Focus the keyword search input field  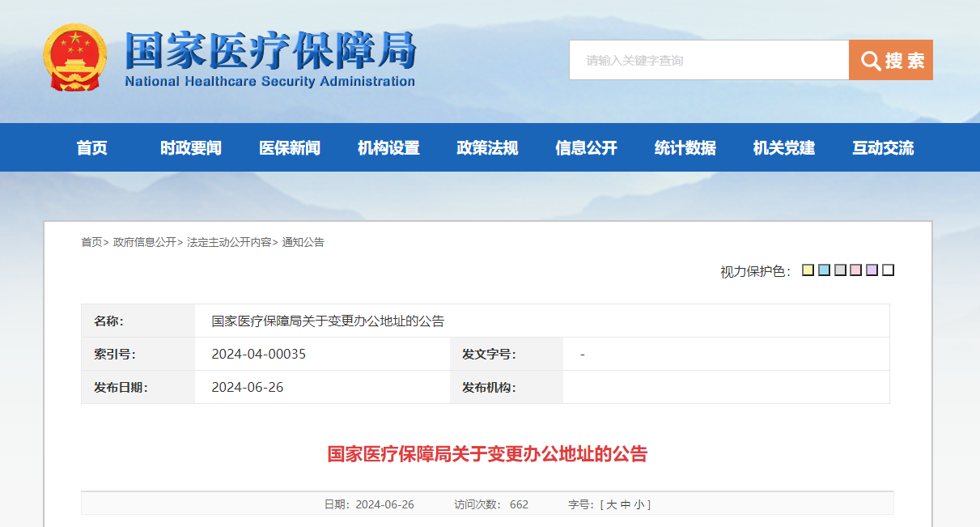pyautogui.click(x=708, y=60)
